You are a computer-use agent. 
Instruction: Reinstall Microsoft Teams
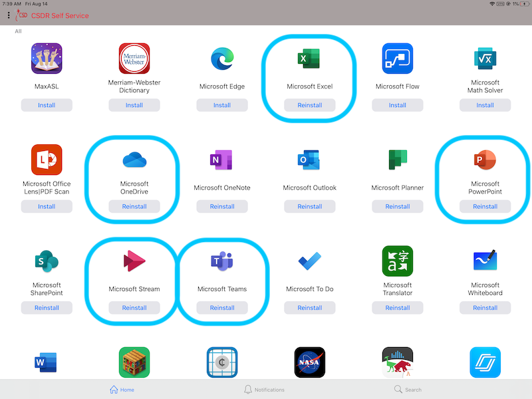pyautogui.click(x=222, y=308)
